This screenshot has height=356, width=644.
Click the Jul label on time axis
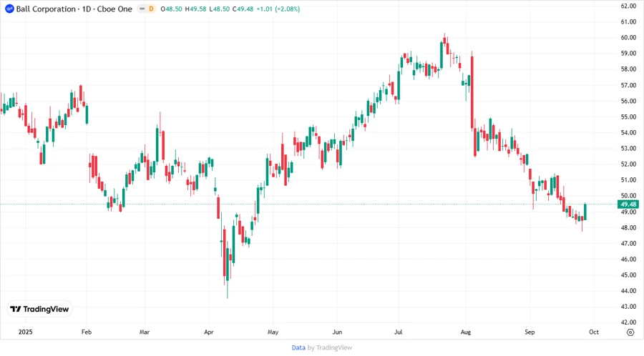click(x=399, y=332)
